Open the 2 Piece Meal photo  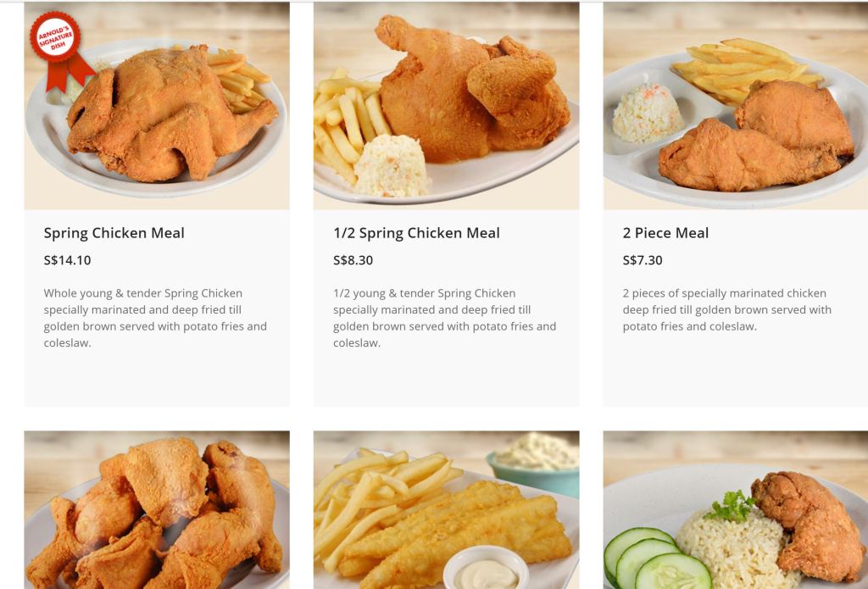click(x=736, y=106)
